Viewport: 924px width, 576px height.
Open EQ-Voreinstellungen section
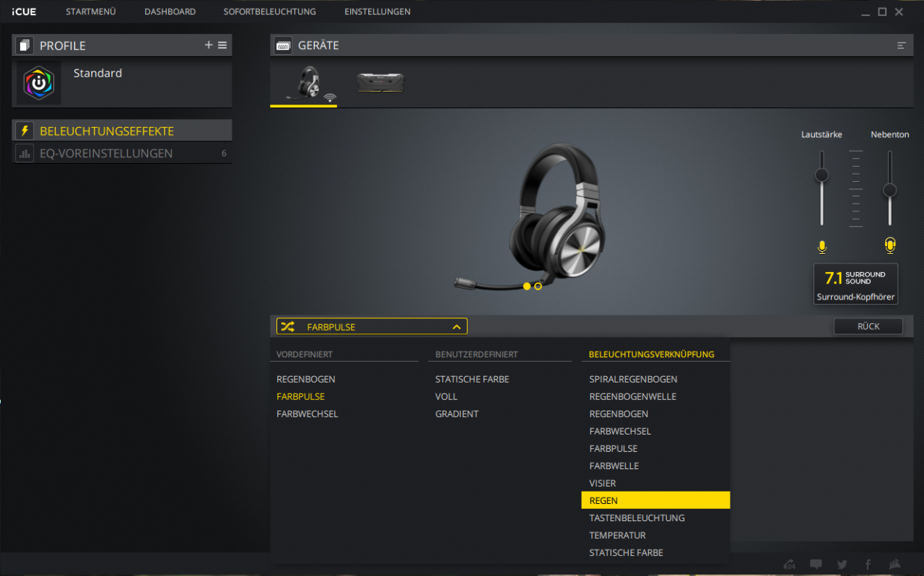(122, 153)
